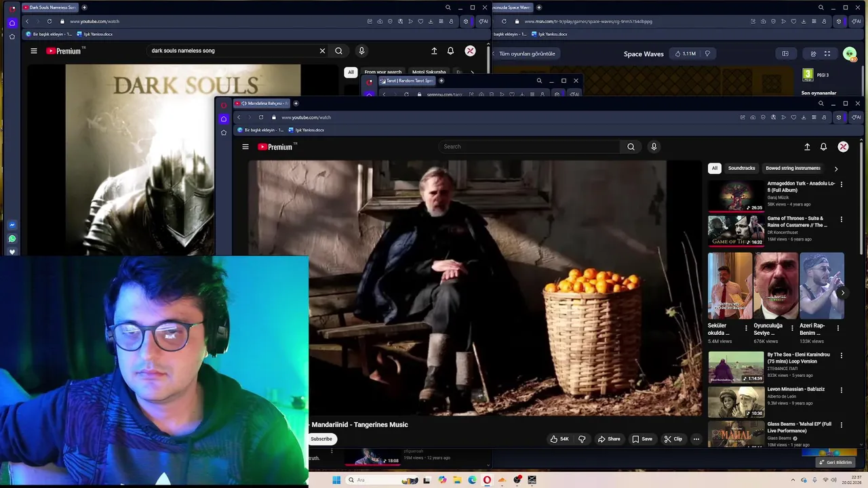The width and height of the screenshot is (868, 488).
Task: Share the Mandariinid video
Action: (609, 439)
